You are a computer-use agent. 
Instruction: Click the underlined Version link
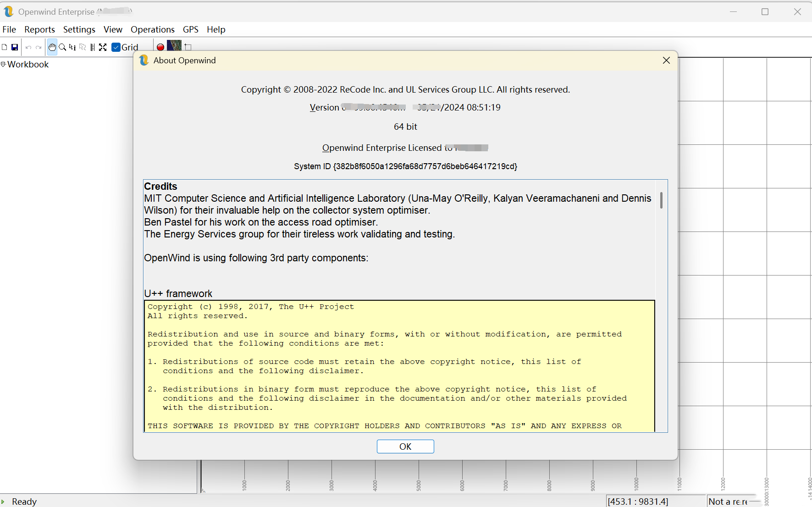point(325,107)
